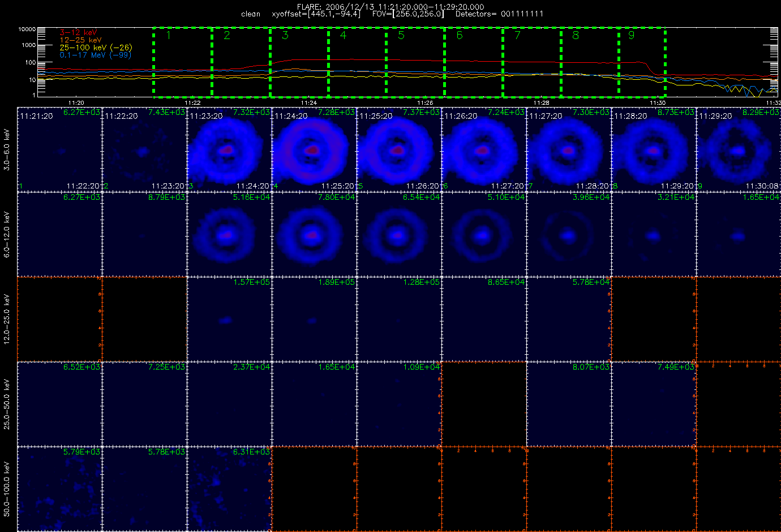The width and height of the screenshot is (781, 532).
Task: Open the 6.0-12.0 keV image labeled 6.54E+04
Action: coord(399,234)
